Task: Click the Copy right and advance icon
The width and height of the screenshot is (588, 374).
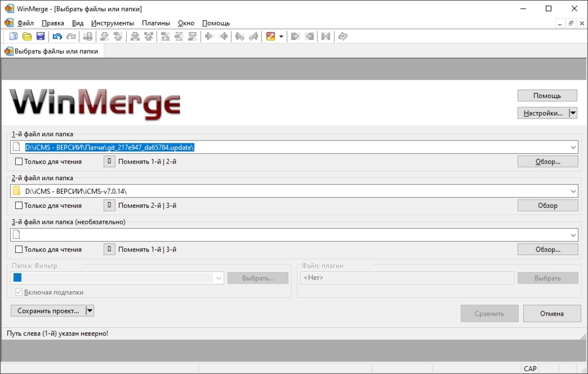Action: pyautogui.click(x=240, y=36)
